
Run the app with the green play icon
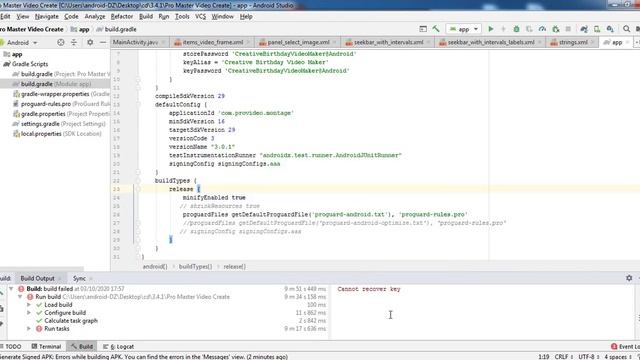coord(491,29)
